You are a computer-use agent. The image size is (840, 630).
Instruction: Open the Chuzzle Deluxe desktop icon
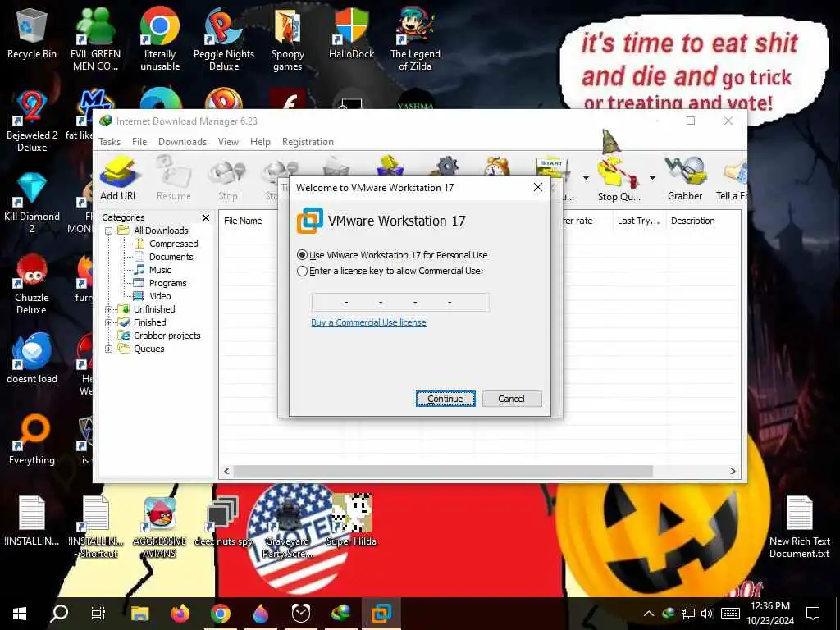pos(32,284)
